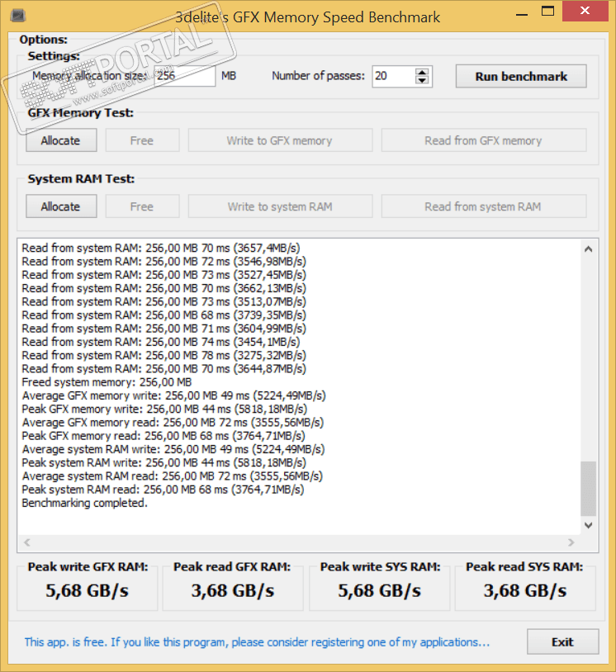The width and height of the screenshot is (616, 672).
Task: Click the log scroll up arrow
Action: (x=588, y=249)
